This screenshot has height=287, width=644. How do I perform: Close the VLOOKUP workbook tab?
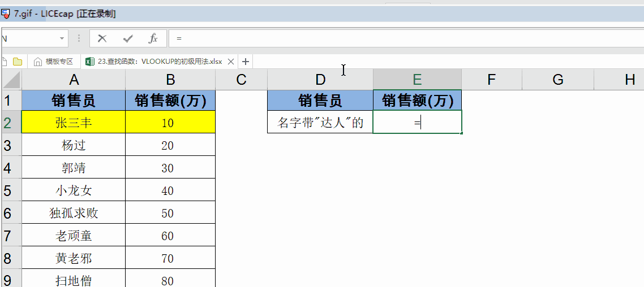(x=230, y=62)
